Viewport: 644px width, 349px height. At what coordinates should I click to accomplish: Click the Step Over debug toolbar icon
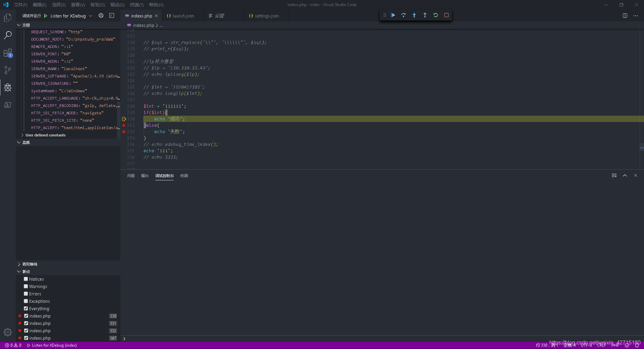404,15
